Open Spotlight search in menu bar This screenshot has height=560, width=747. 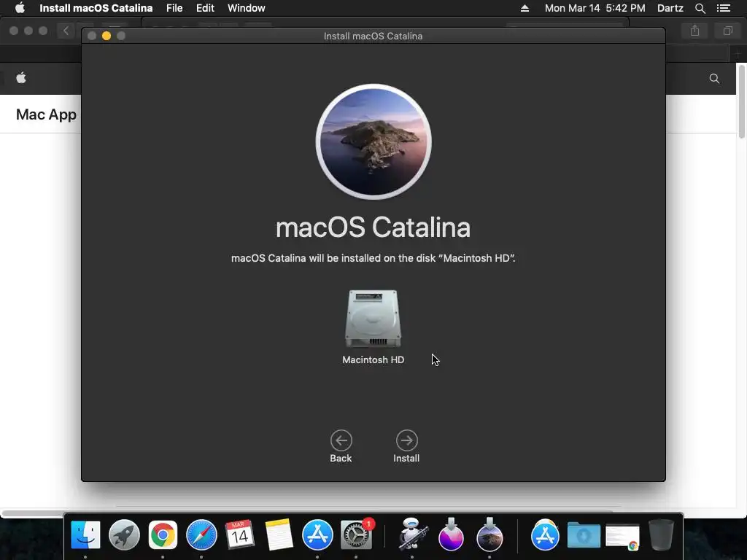point(700,8)
